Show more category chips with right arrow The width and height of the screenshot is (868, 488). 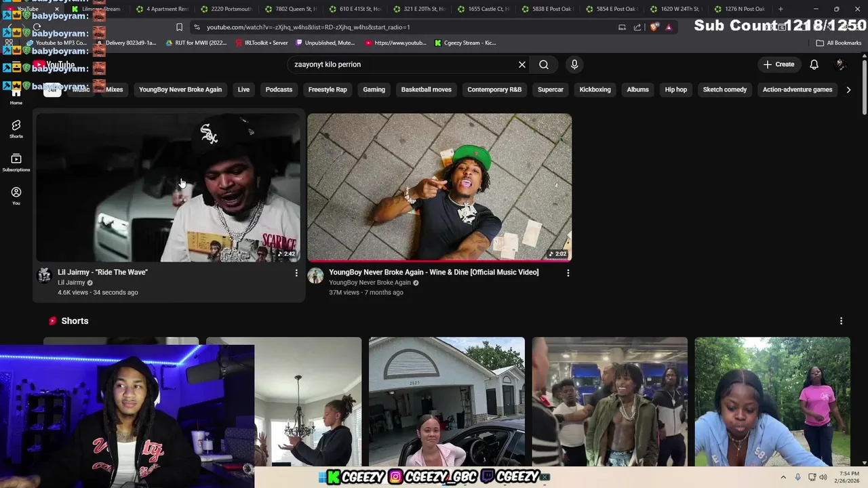(848, 89)
